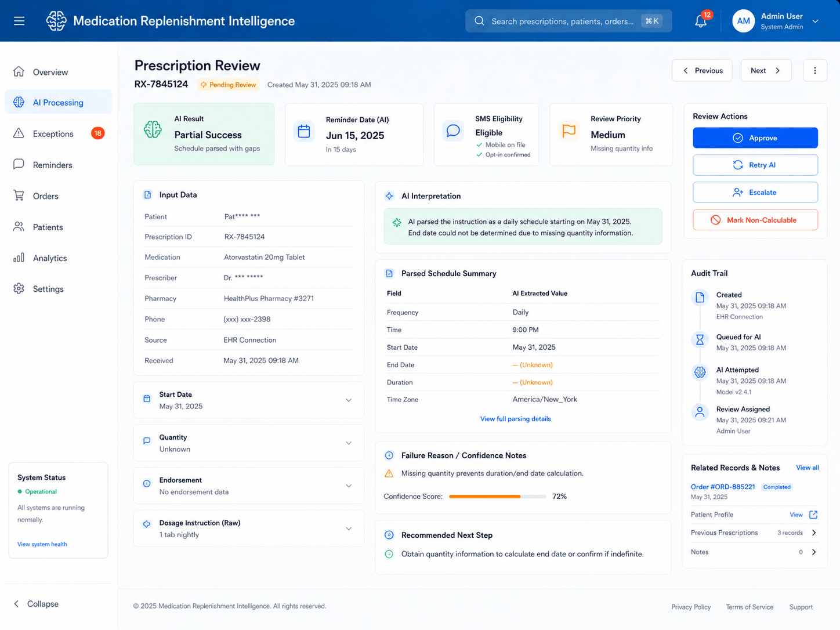Click the Review Priority flag icon

coord(569,131)
